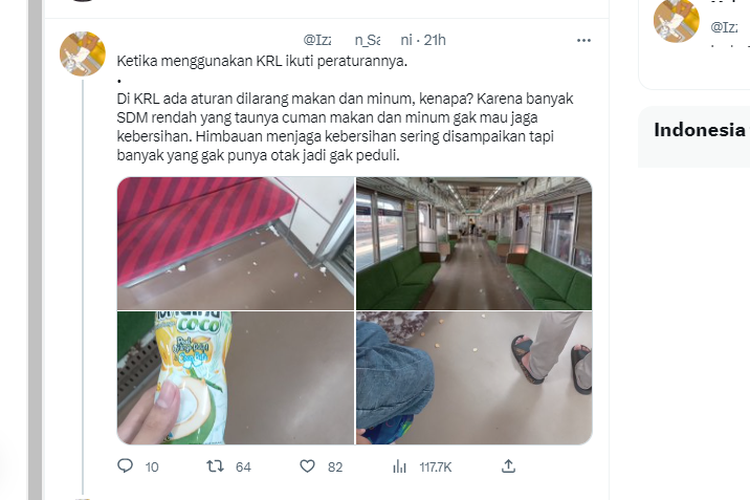This screenshot has width=750, height=500.
Task: Share the tweet via upload arrow icon
Action: (x=508, y=466)
